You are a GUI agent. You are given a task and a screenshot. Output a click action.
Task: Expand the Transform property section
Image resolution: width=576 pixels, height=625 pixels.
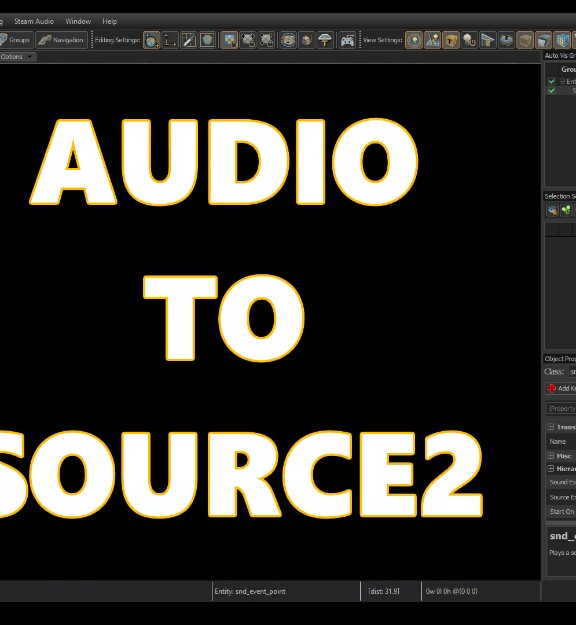coord(551,427)
